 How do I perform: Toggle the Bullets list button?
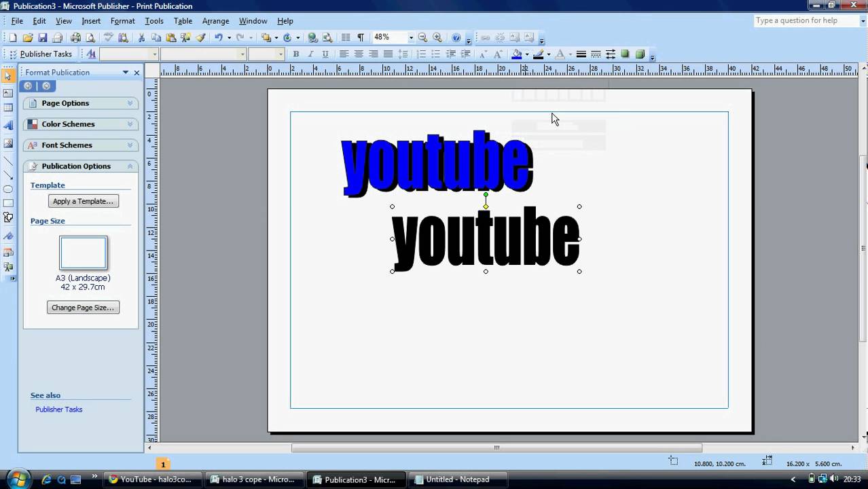pos(436,54)
